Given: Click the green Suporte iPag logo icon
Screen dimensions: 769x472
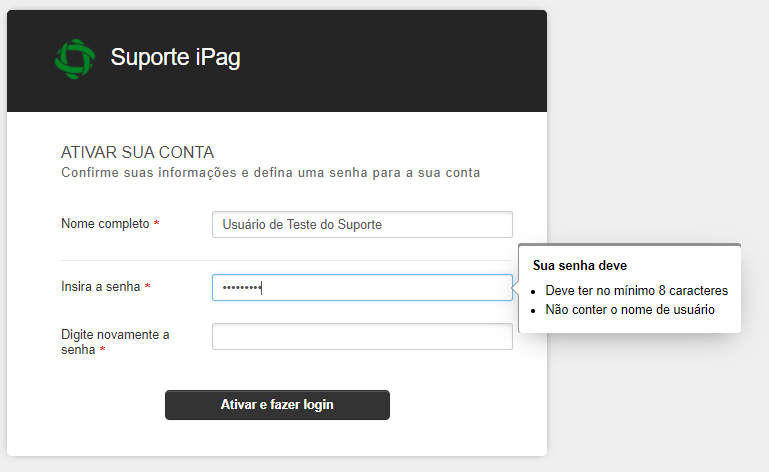Looking at the screenshot, I should point(75,59).
